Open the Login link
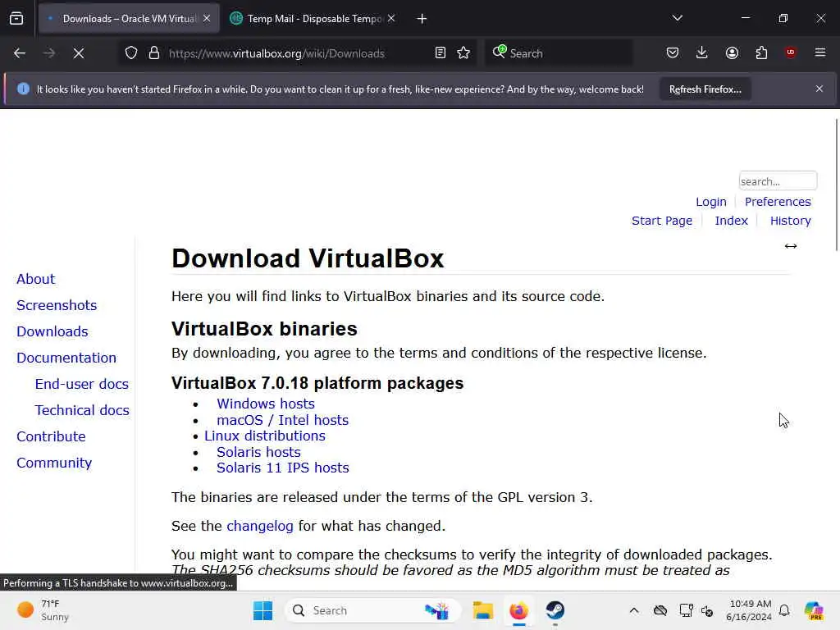This screenshot has width=840, height=630. pyautogui.click(x=711, y=202)
